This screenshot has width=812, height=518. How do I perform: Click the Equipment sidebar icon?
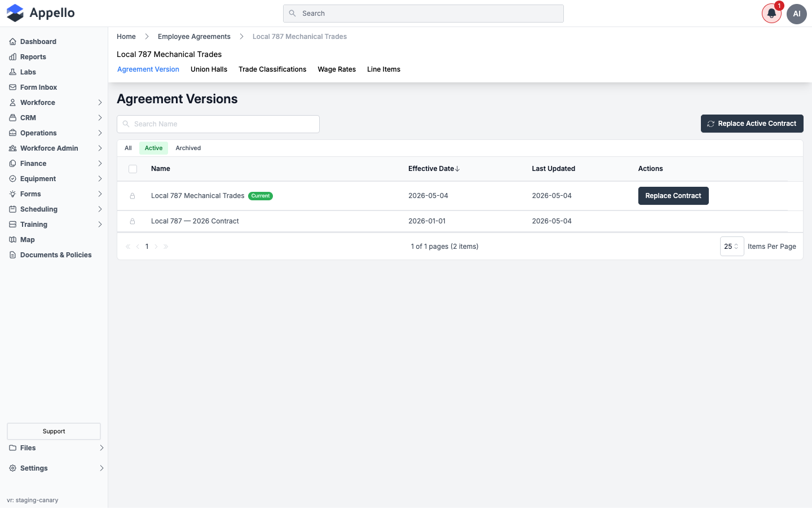pyautogui.click(x=12, y=179)
